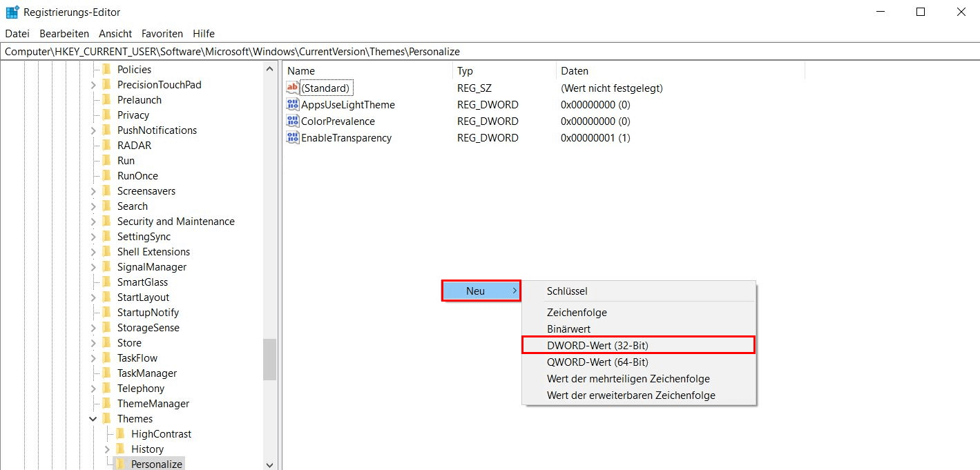The height and width of the screenshot is (470, 980).
Task: Expand the PushNotifications key
Action: click(93, 130)
